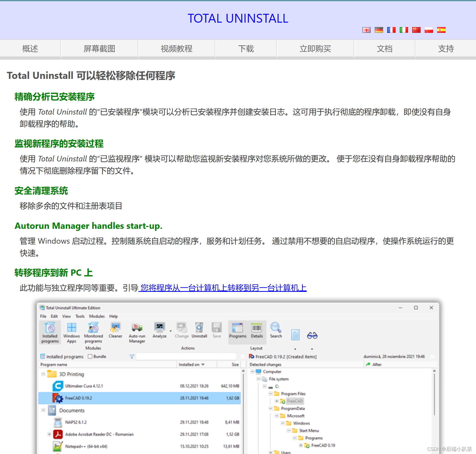Select the NAPS2 6.1.2 row
This screenshot has height=454, width=476.
(140, 422)
